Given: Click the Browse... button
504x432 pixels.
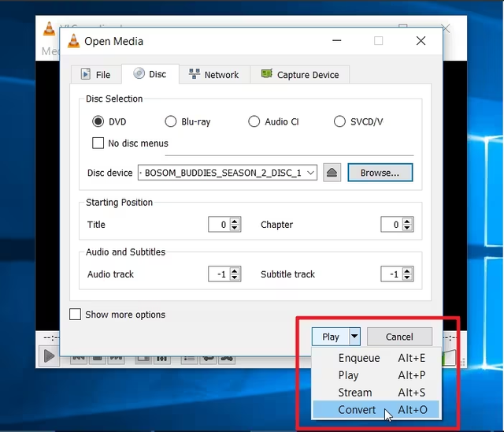Looking at the screenshot, I should point(380,173).
